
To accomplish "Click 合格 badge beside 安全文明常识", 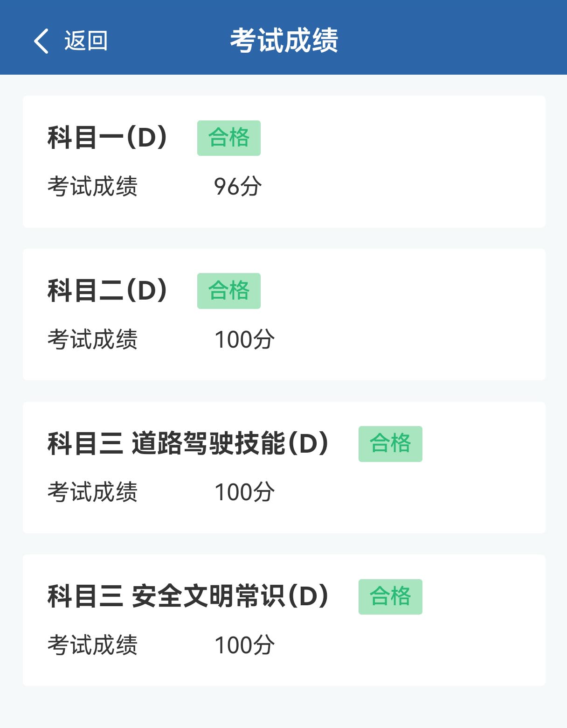I will coord(390,597).
